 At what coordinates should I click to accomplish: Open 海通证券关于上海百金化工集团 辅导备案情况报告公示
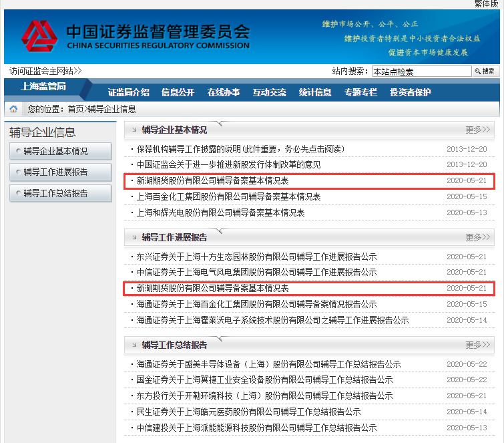pyautogui.click(x=256, y=304)
